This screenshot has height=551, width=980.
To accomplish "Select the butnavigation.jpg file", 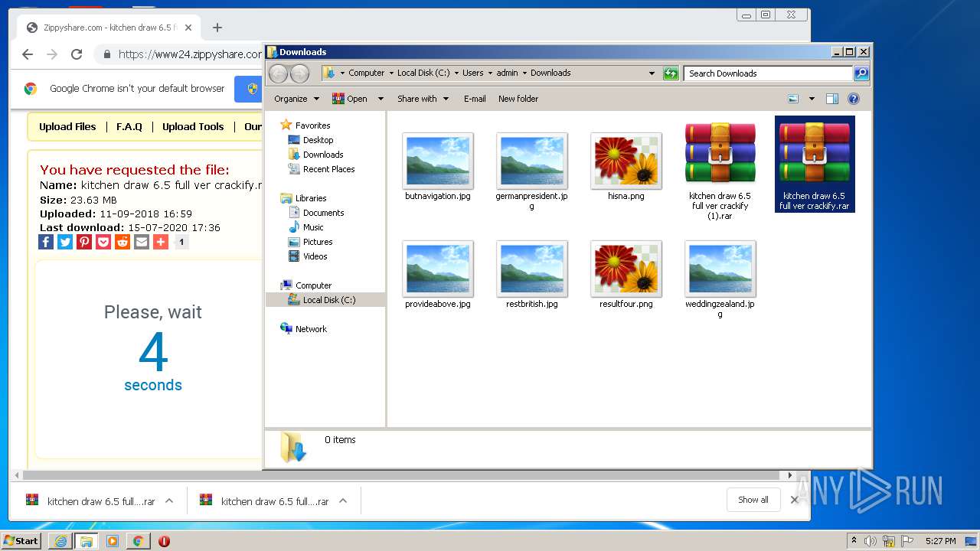I will (438, 167).
